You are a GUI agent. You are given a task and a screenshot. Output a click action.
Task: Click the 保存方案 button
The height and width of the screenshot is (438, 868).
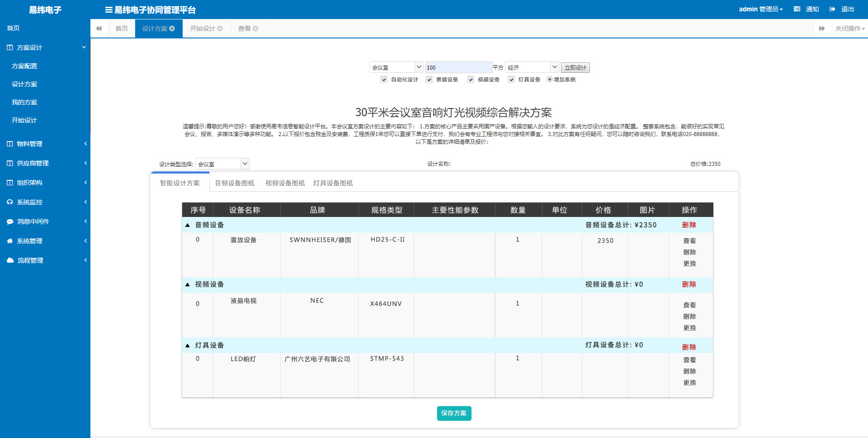tap(454, 413)
